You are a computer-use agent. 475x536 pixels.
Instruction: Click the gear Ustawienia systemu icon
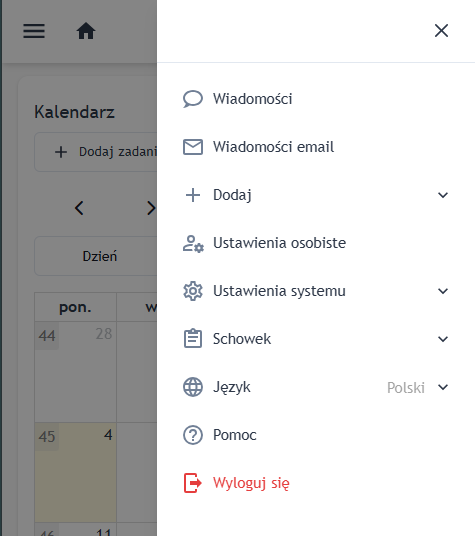click(193, 291)
